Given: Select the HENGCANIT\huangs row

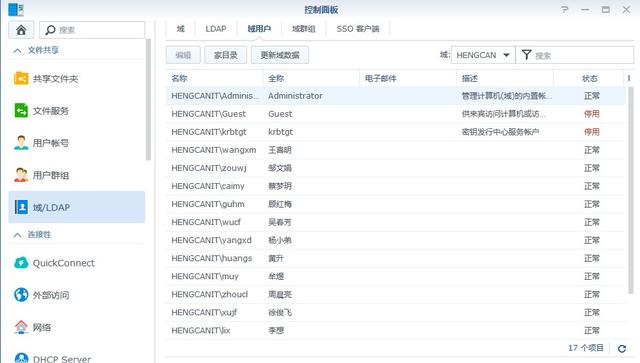Looking at the screenshot, I should point(396,258).
